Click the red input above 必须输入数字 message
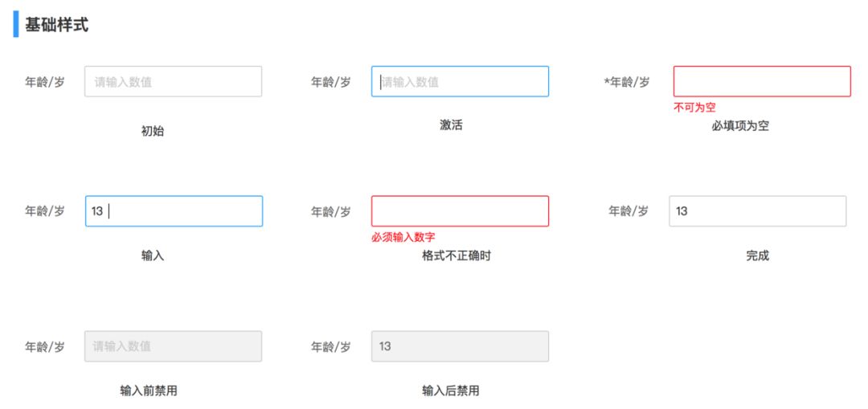The image size is (868, 409). [460, 211]
